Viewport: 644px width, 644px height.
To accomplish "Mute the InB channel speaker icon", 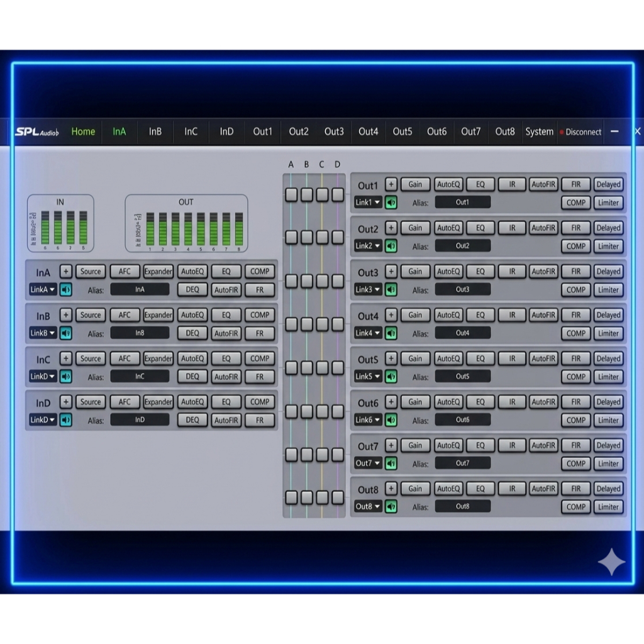I will pyautogui.click(x=65, y=333).
